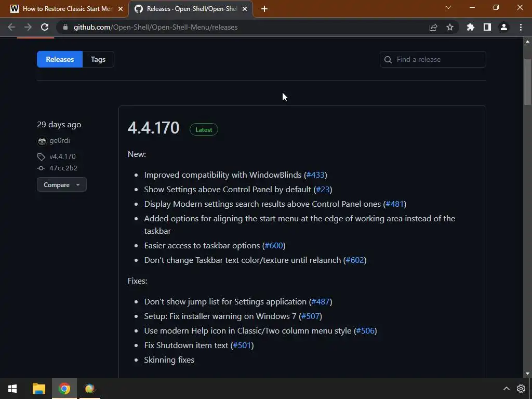The height and width of the screenshot is (399, 532).
Task: Close the How to Restore Classic tab
Action: click(121, 9)
